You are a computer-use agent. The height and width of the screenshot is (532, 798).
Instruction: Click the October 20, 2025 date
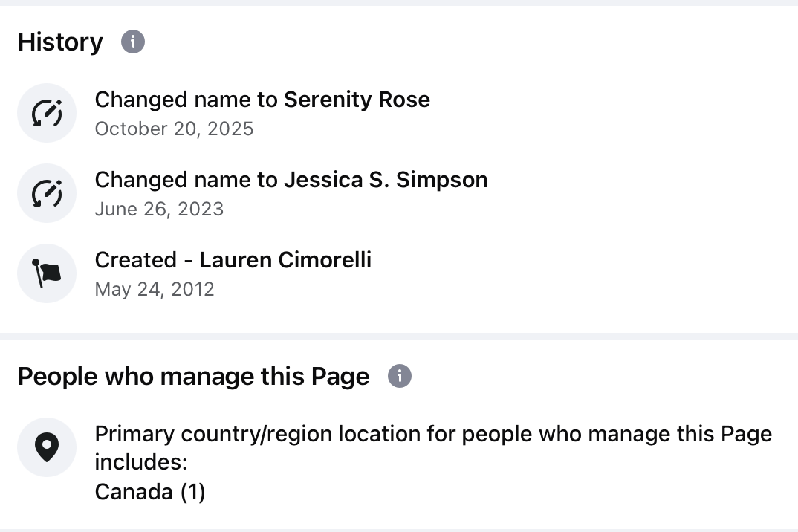point(174,129)
